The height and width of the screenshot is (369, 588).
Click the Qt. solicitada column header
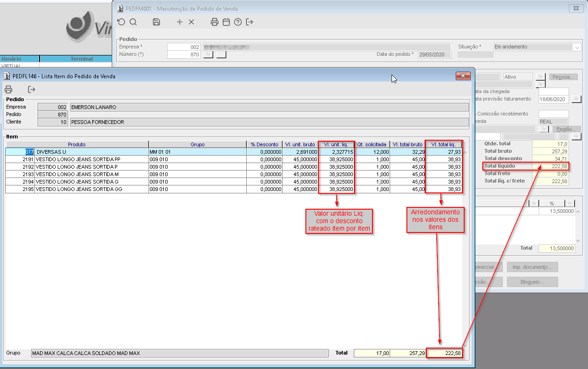(372, 144)
